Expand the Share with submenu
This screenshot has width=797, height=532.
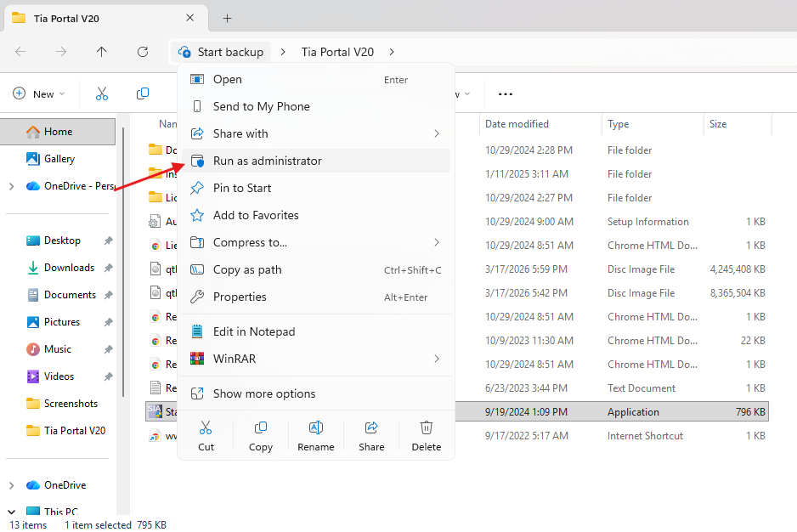click(436, 133)
